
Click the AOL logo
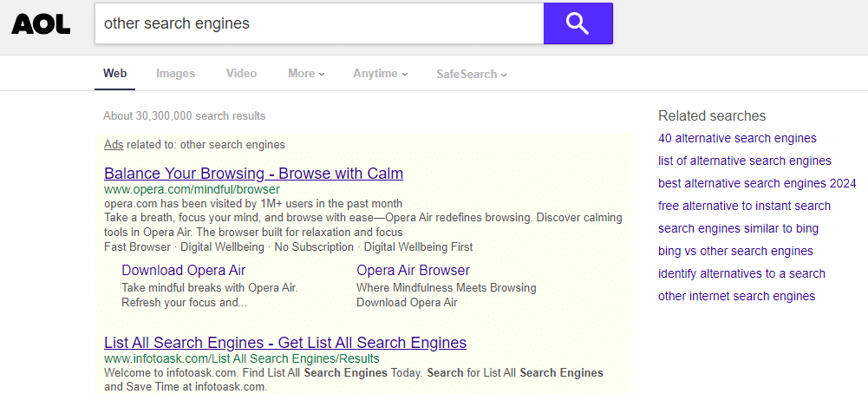click(41, 24)
